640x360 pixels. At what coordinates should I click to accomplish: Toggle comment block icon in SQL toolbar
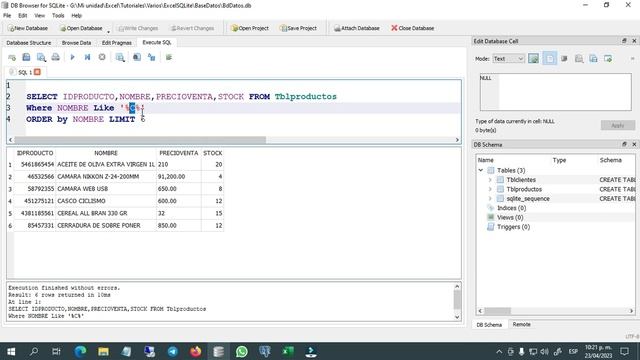click(x=169, y=57)
